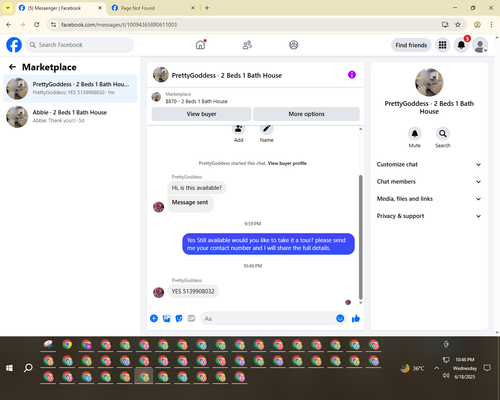The height and width of the screenshot is (400, 500).
Task: Attach a photo with the image icon
Action: (166, 318)
